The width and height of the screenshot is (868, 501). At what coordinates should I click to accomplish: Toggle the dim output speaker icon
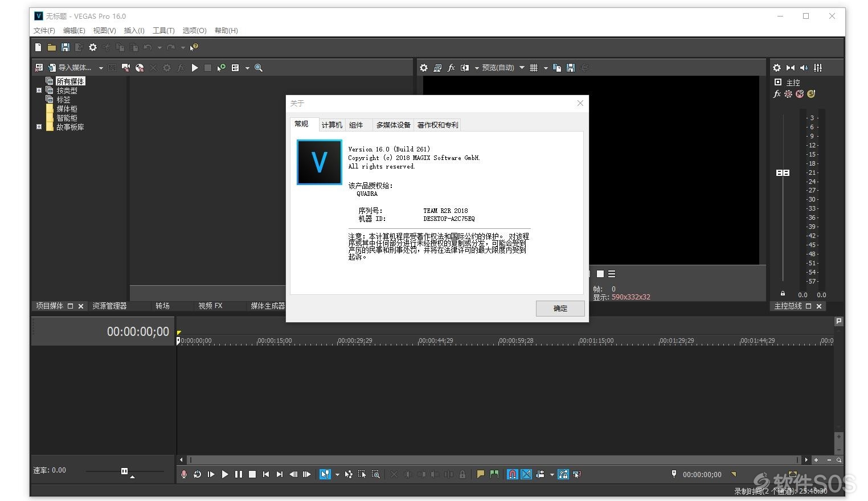[x=804, y=68]
